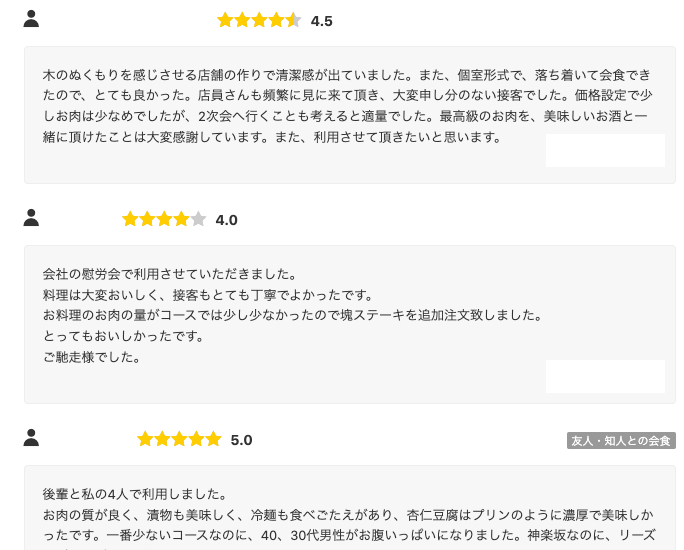This screenshot has width=684, height=550.
Task: Click the ご馳走様でした line in the second review
Action: pyautogui.click(x=91, y=357)
